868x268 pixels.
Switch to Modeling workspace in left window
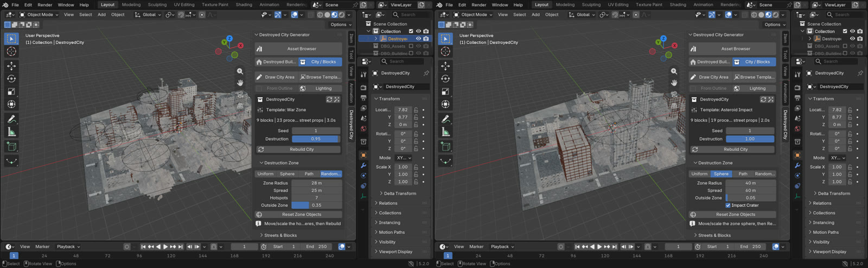[x=131, y=5]
